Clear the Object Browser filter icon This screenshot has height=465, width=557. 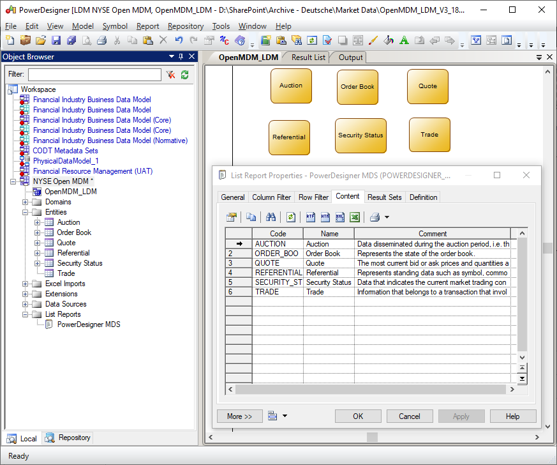click(171, 75)
